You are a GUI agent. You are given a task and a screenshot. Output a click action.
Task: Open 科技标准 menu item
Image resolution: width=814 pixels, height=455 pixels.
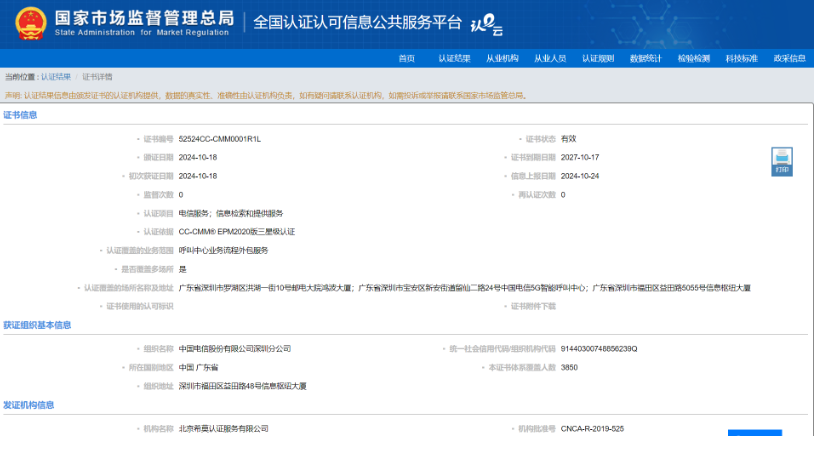point(741,58)
